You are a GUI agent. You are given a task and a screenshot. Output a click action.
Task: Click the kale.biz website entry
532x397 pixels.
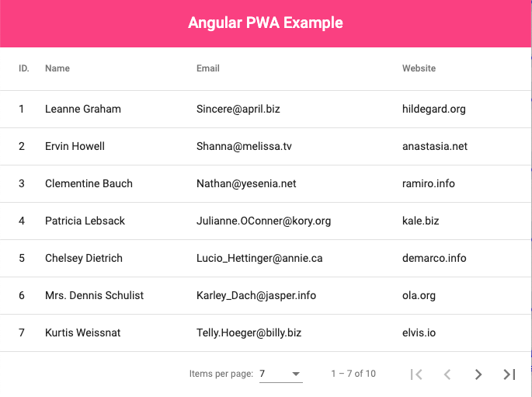coord(420,221)
